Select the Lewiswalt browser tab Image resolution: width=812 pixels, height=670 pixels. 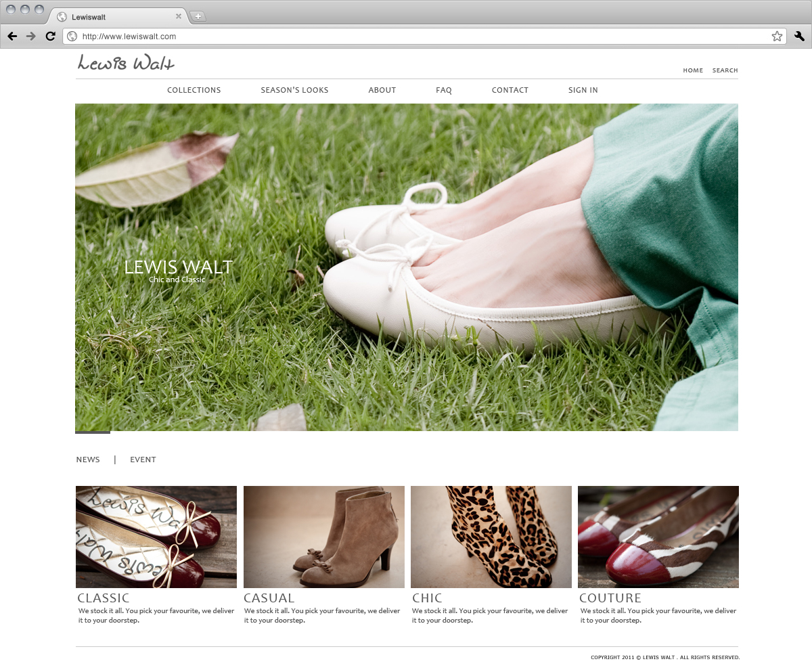117,16
